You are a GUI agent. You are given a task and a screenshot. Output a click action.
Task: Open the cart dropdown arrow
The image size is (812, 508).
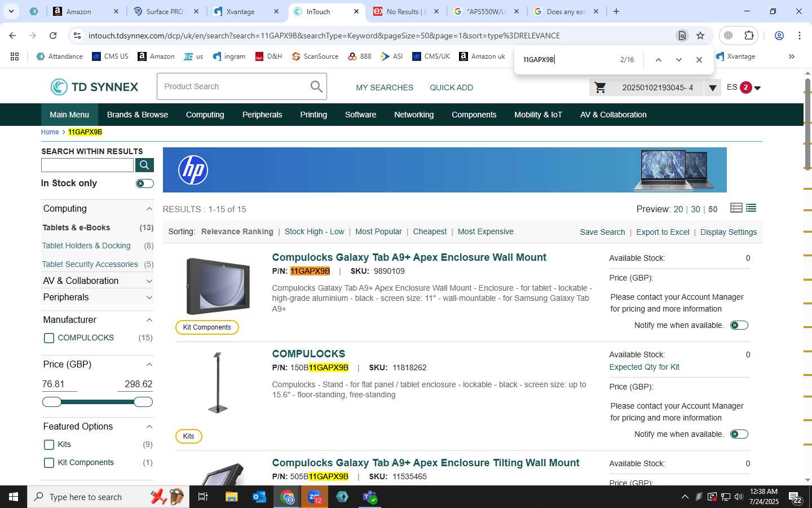pyautogui.click(x=713, y=88)
